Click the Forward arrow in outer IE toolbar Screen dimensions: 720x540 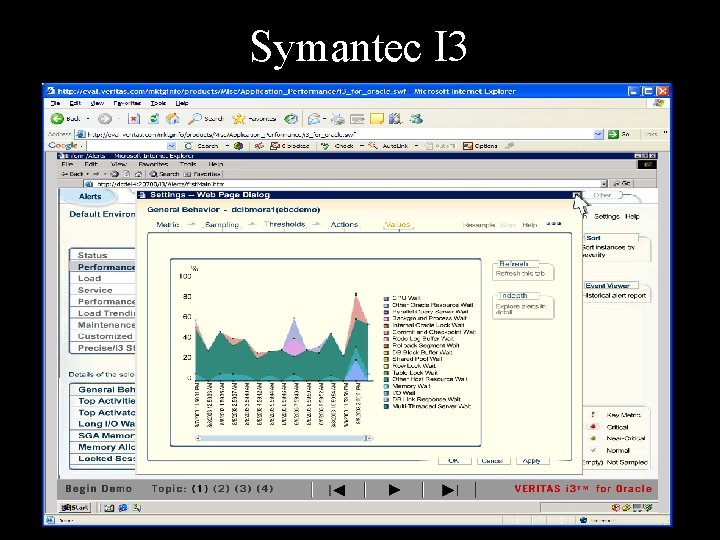(105, 119)
